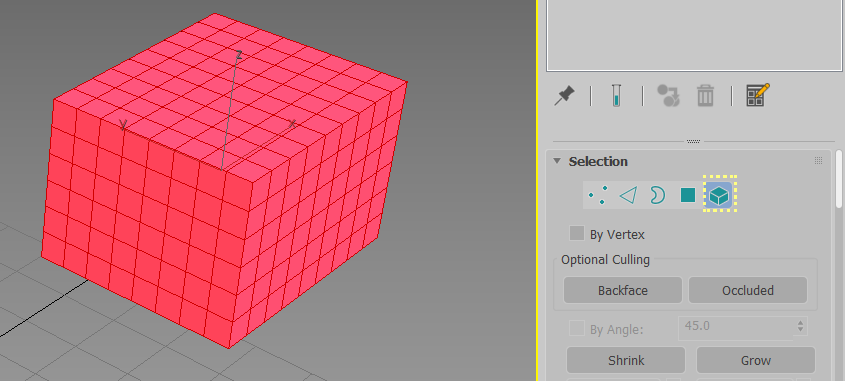Click the command panel vertical scrollbar
Image resolution: width=845 pixels, height=381 pixels.
click(839, 264)
